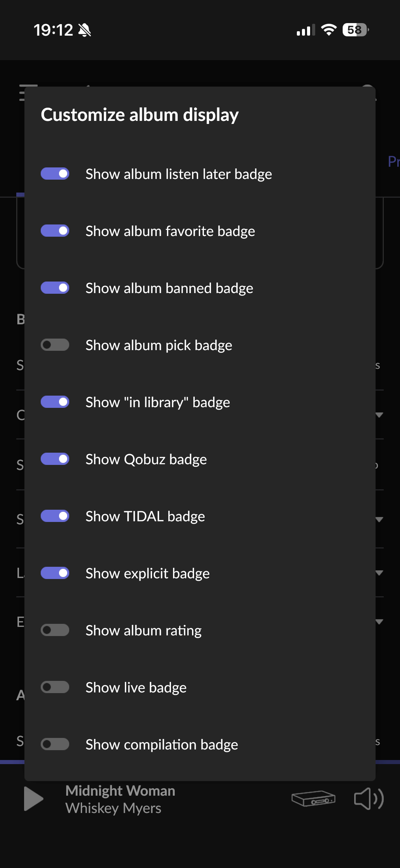The image size is (400, 868).
Task: Enable Show album pick badge
Action: click(55, 345)
